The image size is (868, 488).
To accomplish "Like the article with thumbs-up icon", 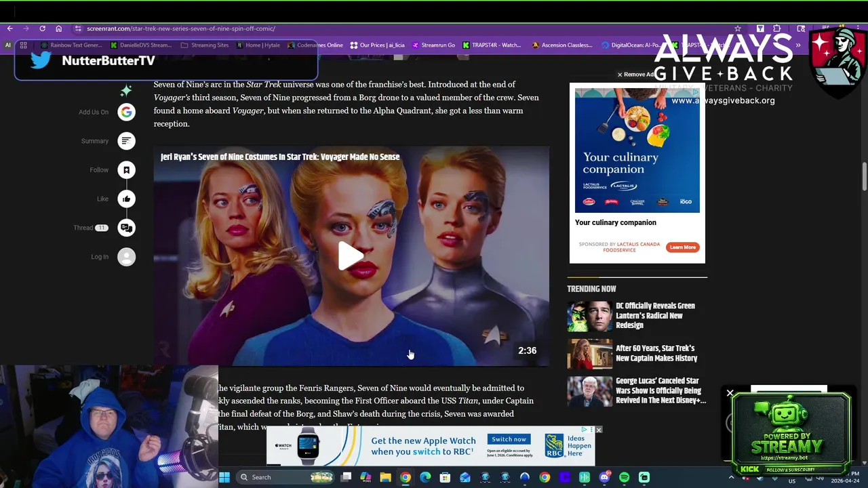I will [126, 199].
